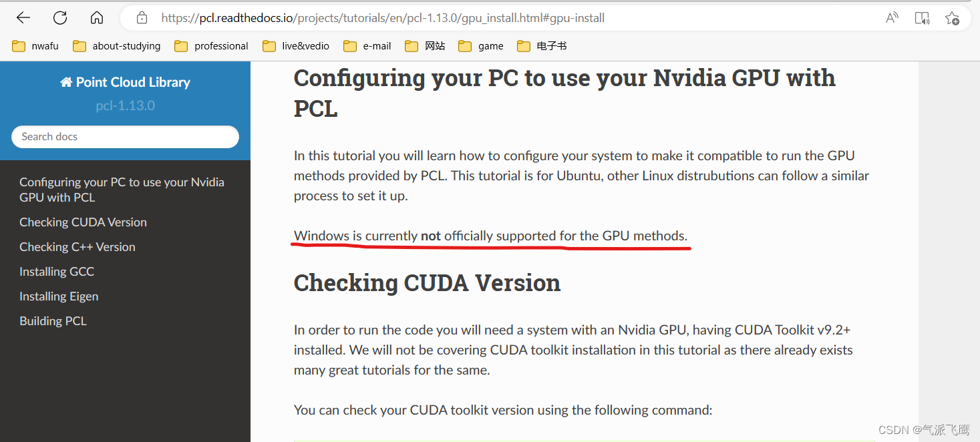The image size is (980, 442).
Task: Click the address bar URL
Action: click(382, 18)
